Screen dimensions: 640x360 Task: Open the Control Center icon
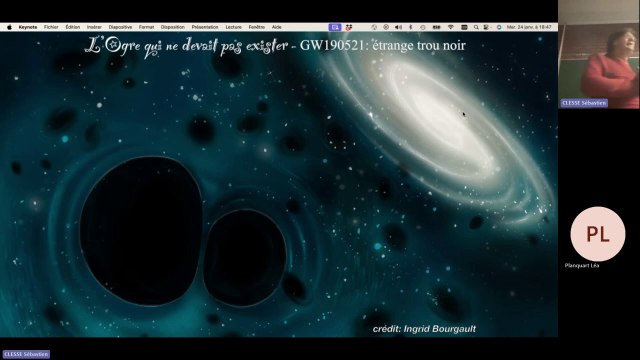coord(486,27)
